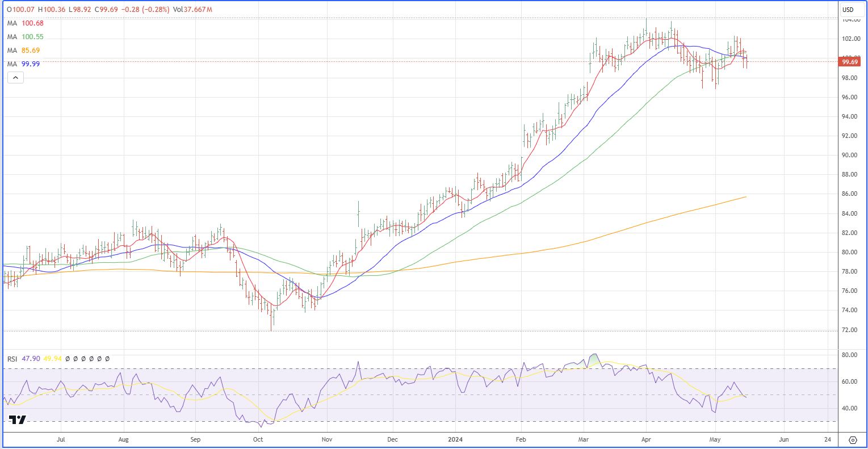Click the RSI indicator legend label
The height and width of the screenshot is (449, 868).
click(x=12, y=359)
